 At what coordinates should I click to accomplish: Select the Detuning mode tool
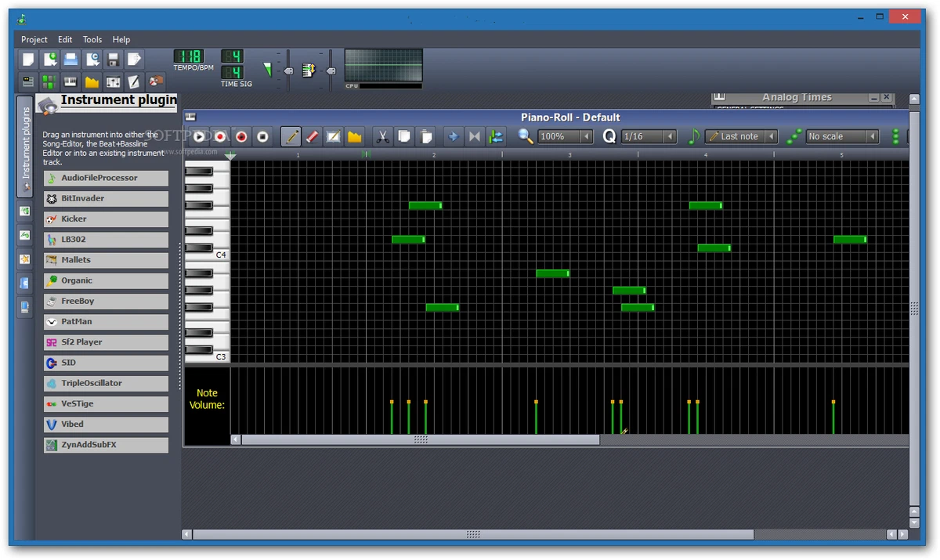click(353, 136)
